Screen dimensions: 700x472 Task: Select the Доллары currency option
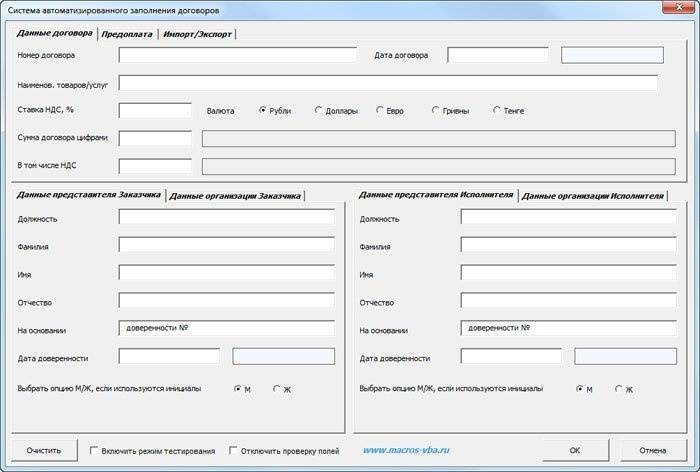coord(318,110)
